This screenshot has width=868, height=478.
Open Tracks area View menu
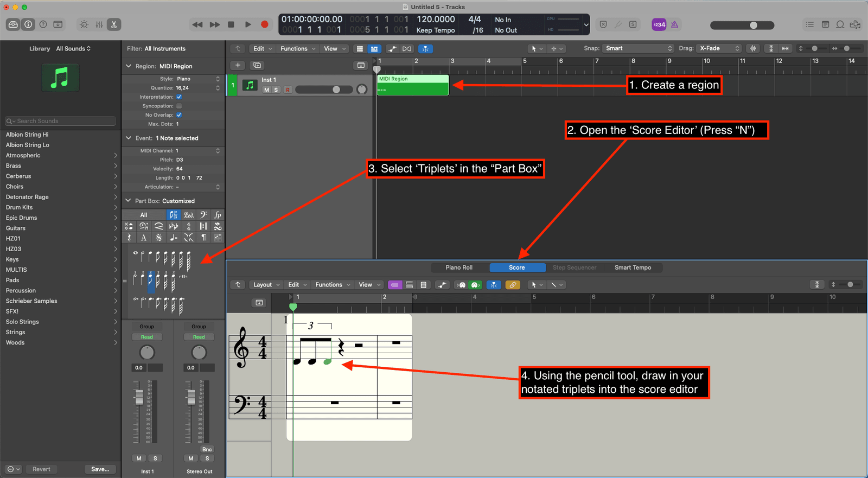tap(334, 49)
